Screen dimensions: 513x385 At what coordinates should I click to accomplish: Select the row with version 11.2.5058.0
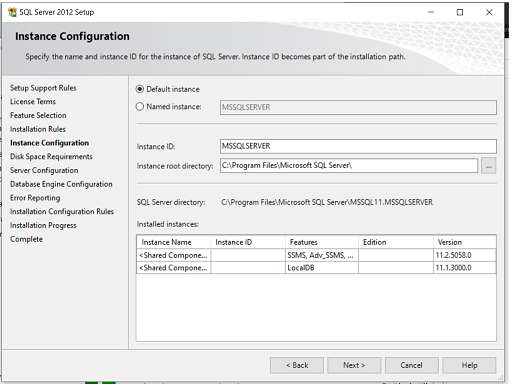[316, 255]
